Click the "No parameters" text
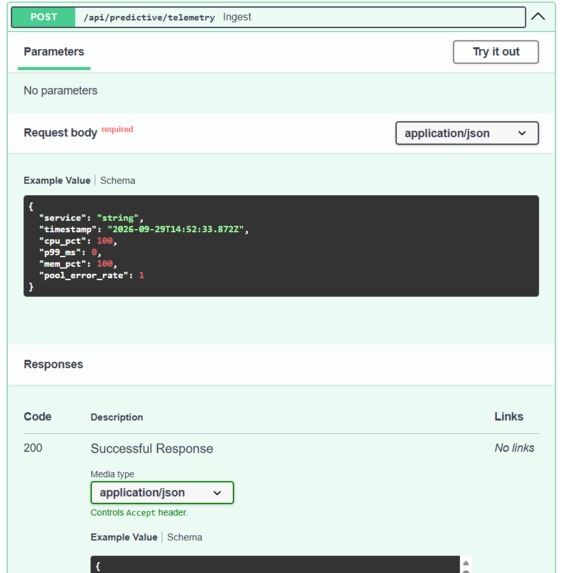569x573 pixels. coord(61,91)
